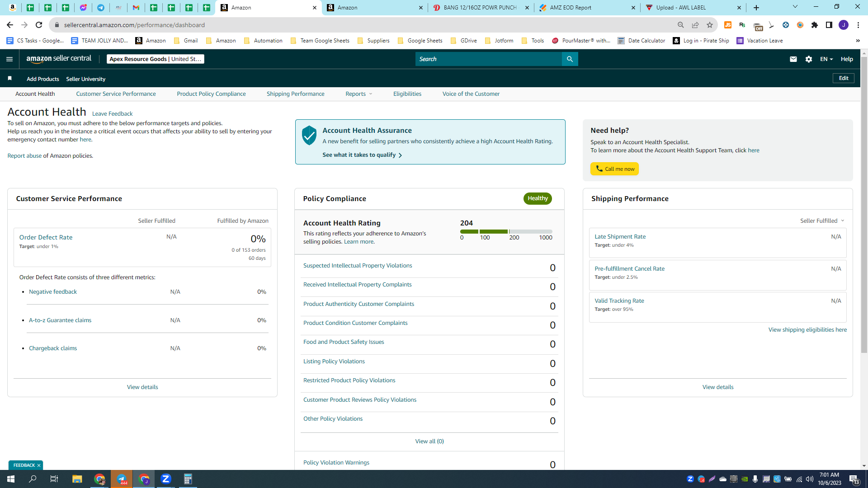Screen dimensions: 868x488
Task: Click the Seller Central search field
Action: click(488, 59)
